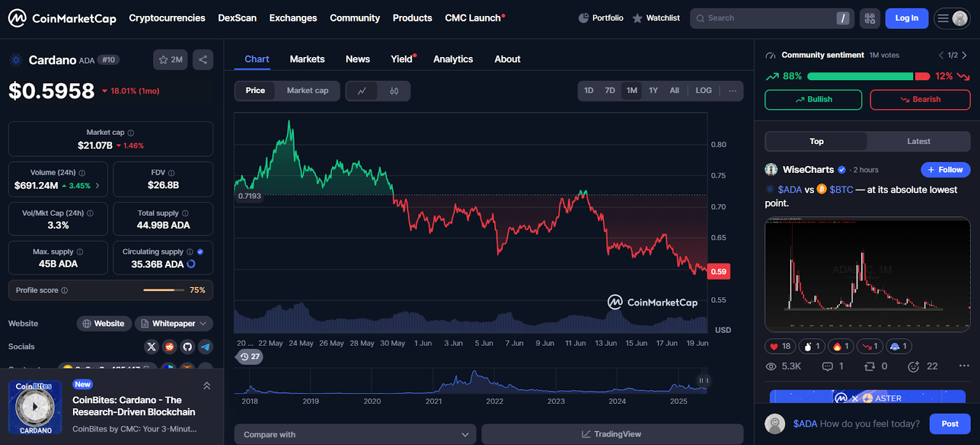This screenshot has height=445, width=980.
Task: Go to previous community sentiment page
Action: pos(941,55)
